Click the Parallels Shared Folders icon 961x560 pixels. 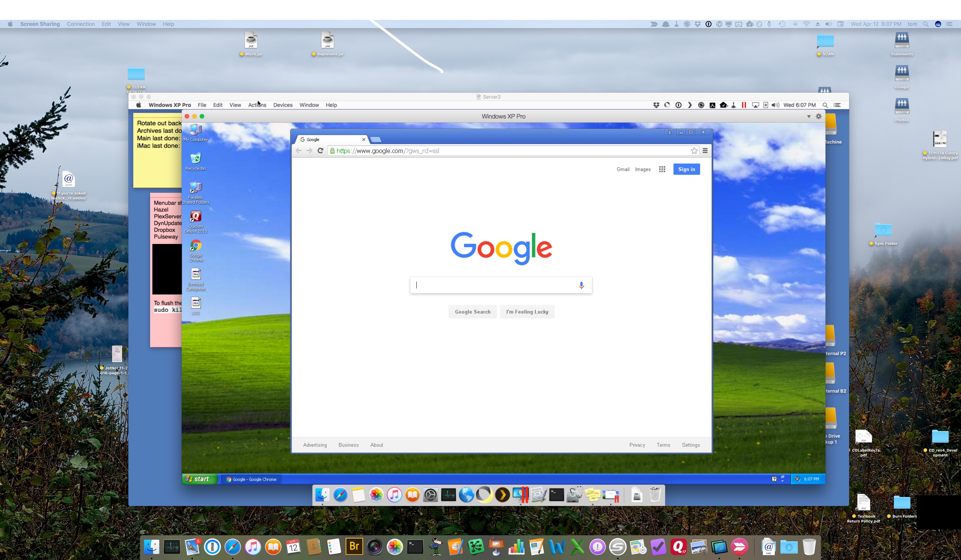[196, 192]
